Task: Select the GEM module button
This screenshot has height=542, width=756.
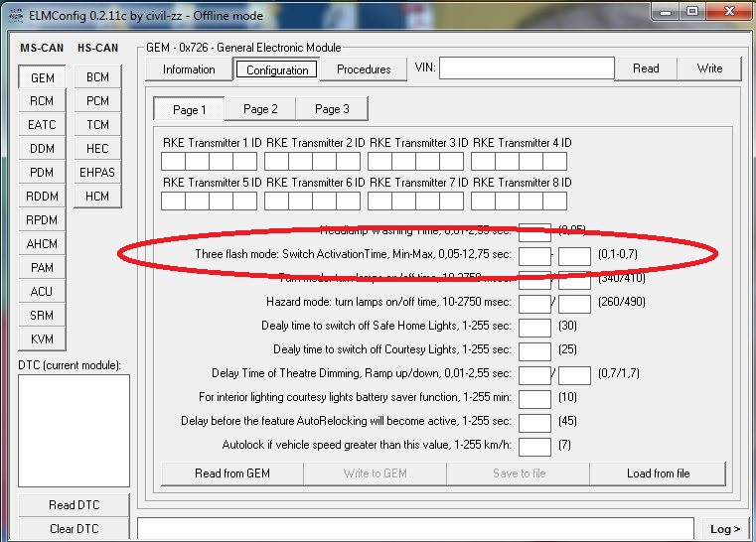Action: point(42,77)
